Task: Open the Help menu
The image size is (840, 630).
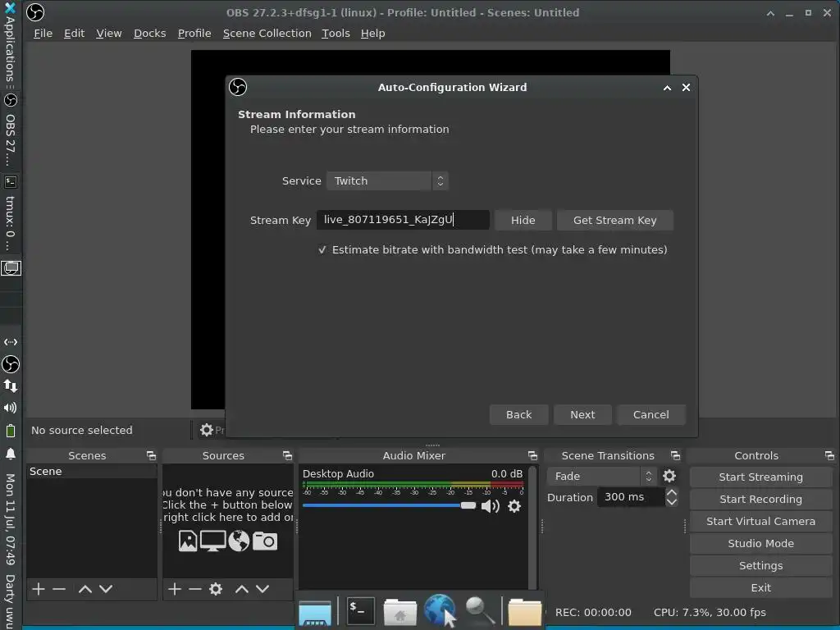Action: coord(373,33)
